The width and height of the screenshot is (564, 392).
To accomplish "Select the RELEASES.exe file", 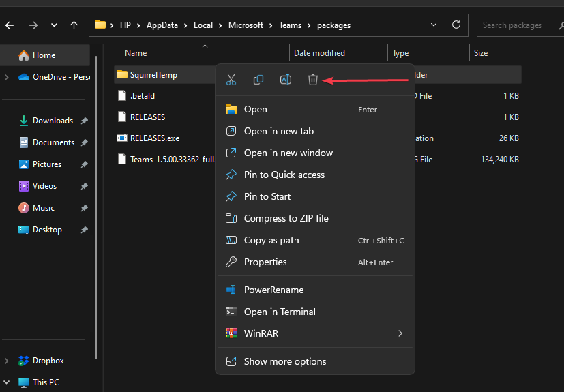I will click(x=155, y=138).
